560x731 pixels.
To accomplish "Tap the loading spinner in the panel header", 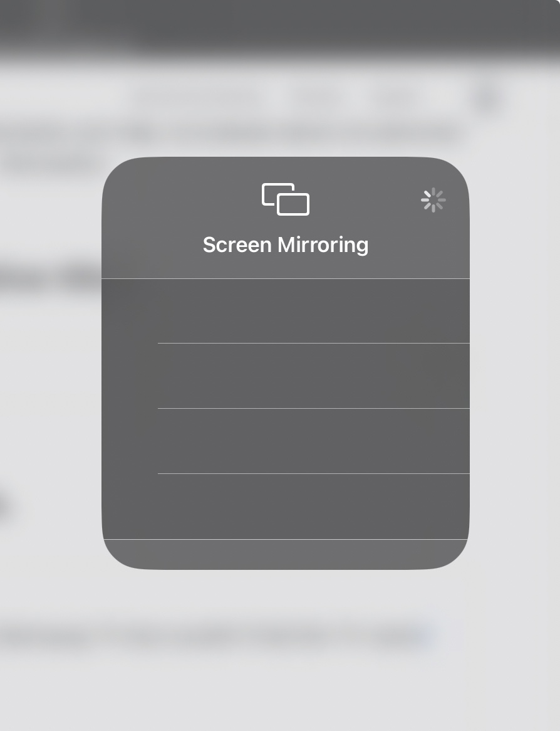I will [433, 201].
